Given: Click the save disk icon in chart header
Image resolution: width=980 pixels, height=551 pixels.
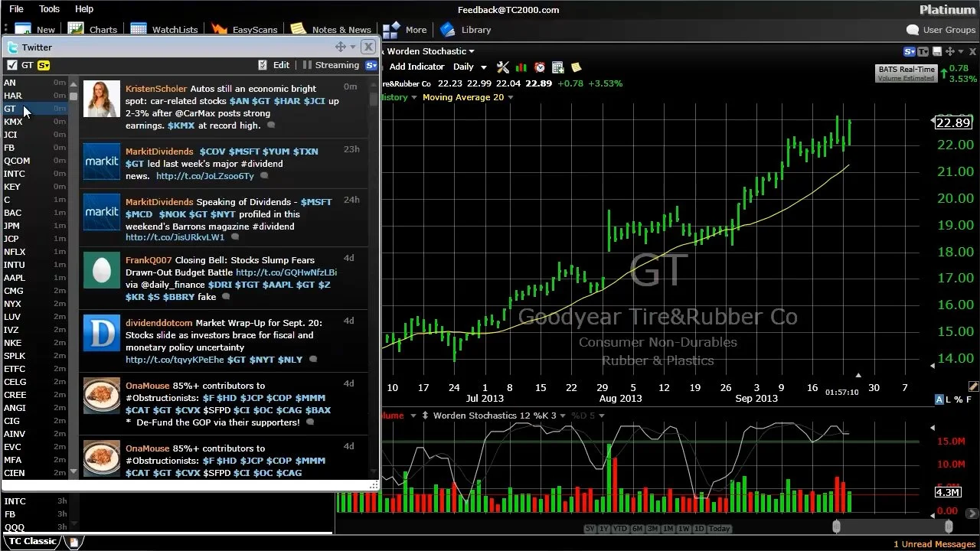Looking at the screenshot, I should (936, 51).
